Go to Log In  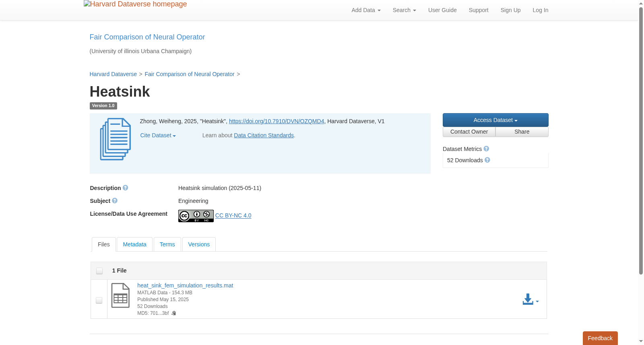[540, 10]
